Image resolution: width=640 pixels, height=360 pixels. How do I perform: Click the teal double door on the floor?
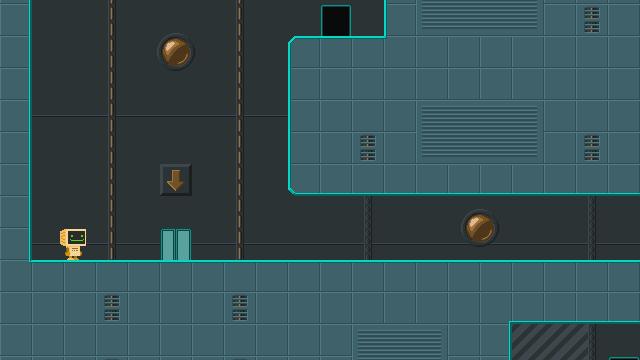[x=176, y=245]
